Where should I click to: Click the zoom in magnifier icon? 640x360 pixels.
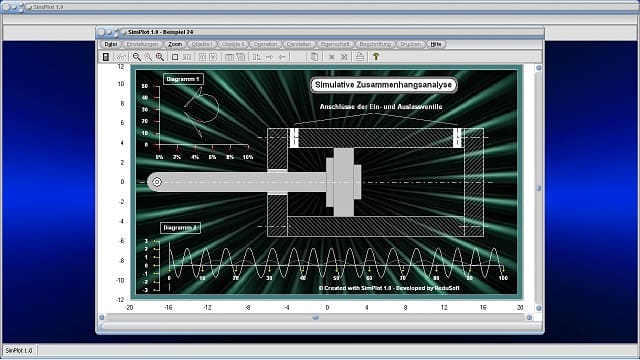click(160, 57)
